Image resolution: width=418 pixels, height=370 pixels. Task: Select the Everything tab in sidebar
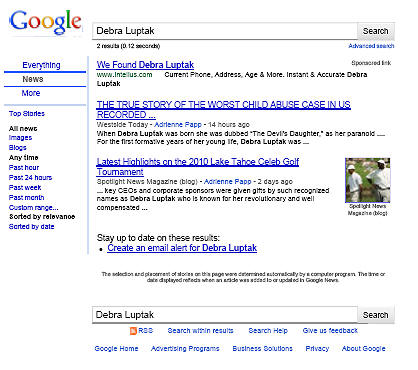pos(41,65)
